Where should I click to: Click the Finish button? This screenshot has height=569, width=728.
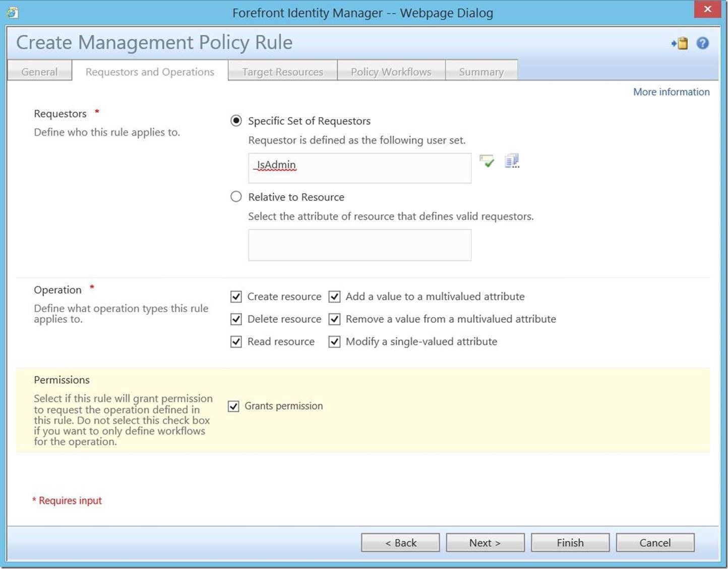coord(570,543)
